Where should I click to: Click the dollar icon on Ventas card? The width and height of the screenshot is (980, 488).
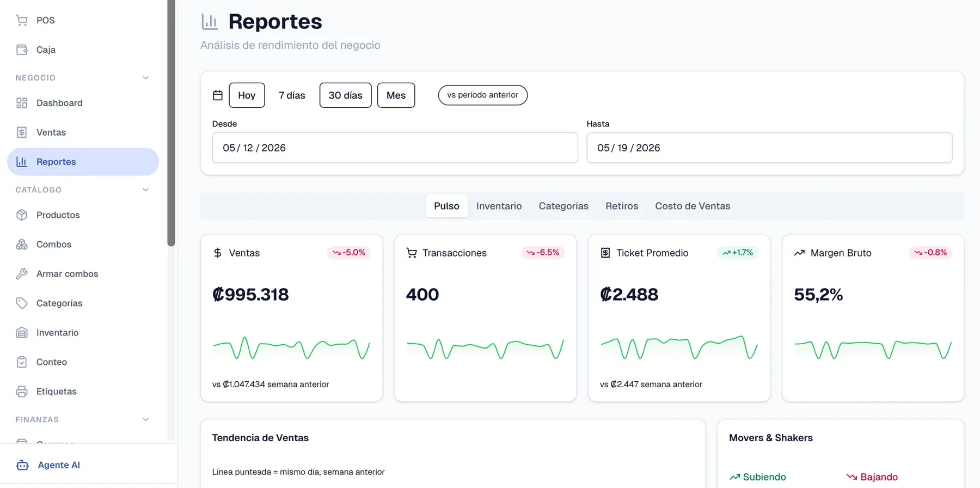tap(218, 253)
